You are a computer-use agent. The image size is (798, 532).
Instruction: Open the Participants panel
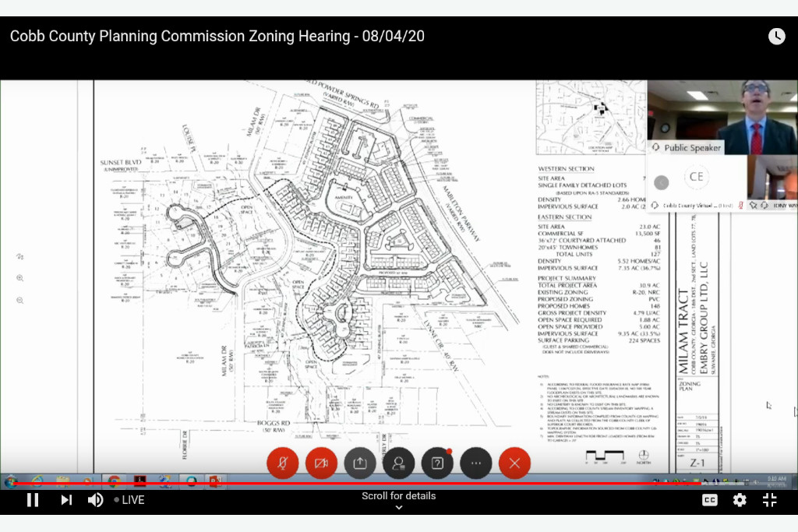point(398,463)
